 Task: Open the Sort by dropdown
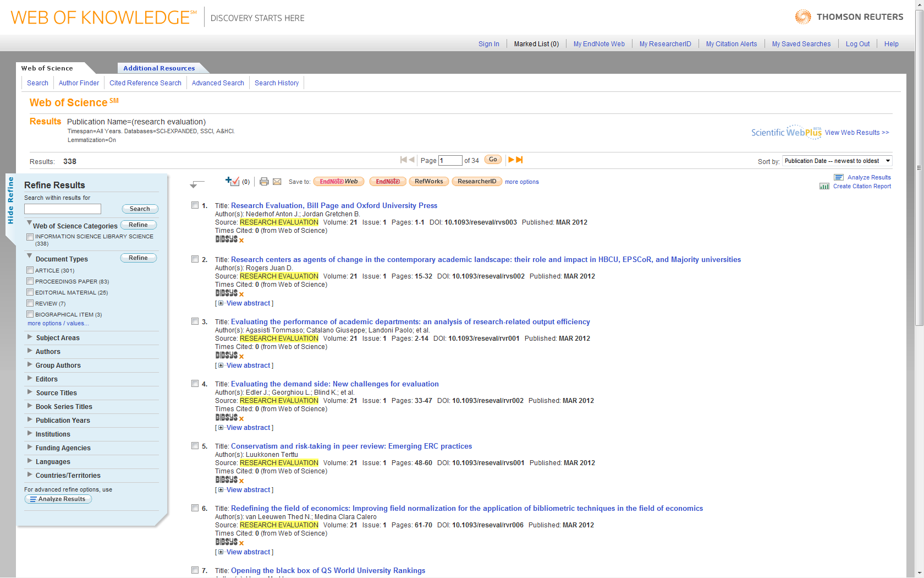click(837, 161)
